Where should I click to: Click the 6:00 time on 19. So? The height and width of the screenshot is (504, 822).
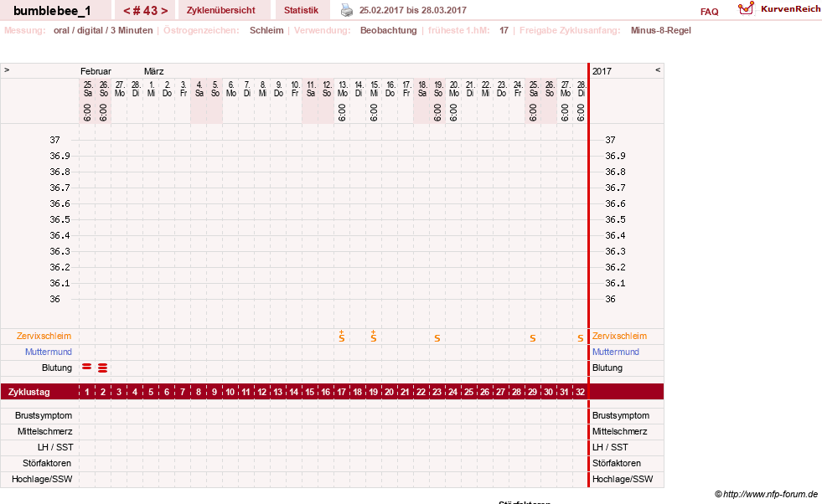coord(437,112)
